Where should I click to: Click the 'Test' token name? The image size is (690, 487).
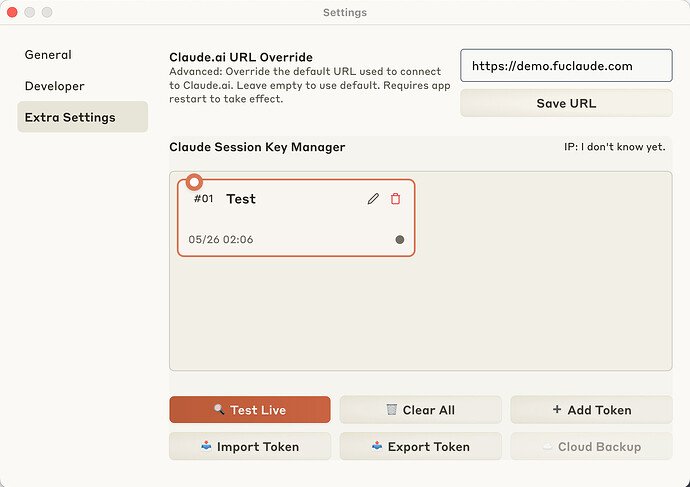point(241,199)
